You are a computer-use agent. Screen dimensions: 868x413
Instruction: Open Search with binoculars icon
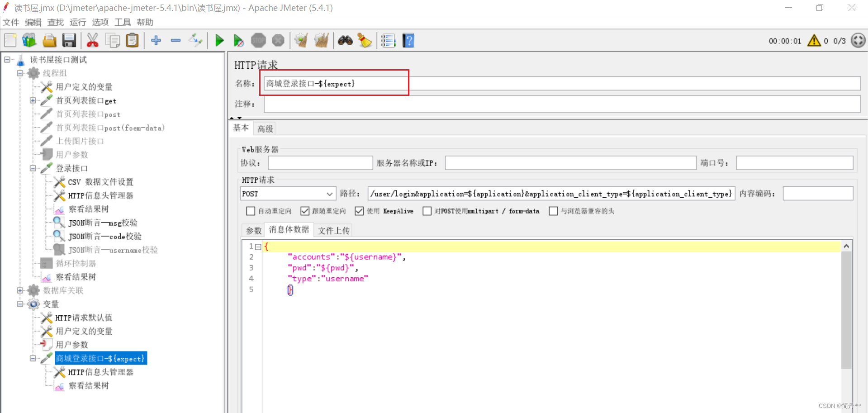345,41
